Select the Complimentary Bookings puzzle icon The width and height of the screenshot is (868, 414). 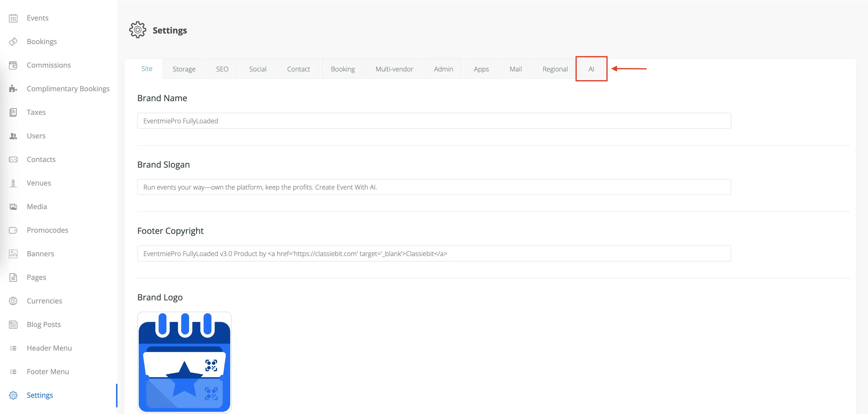pos(13,89)
